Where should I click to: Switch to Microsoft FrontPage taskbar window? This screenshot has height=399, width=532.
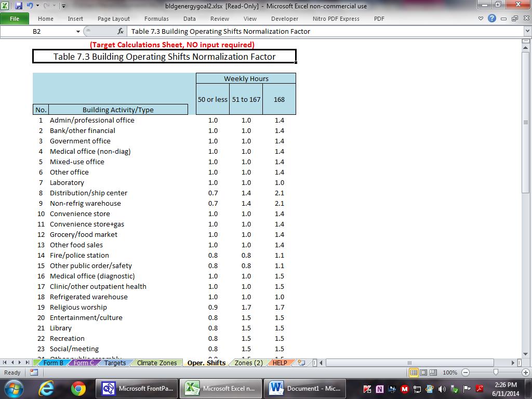(x=137, y=389)
